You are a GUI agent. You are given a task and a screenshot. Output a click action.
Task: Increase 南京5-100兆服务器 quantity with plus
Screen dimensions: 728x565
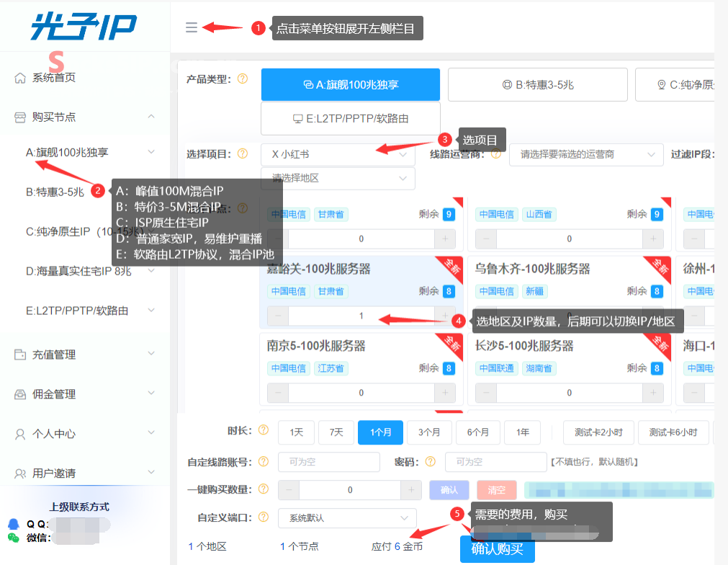click(x=445, y=393)
